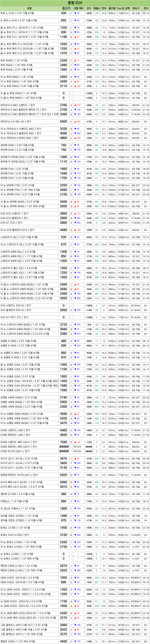Click price 3490 for 더 뉴 투싼 하브
The width and height of the screenshot is (150, 644).
[x=64, y=81]
